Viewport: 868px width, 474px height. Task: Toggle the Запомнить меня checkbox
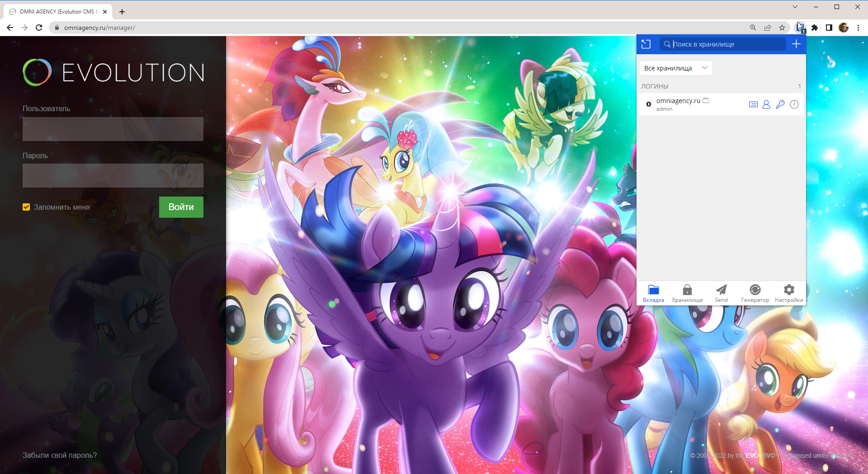(26, 207)
